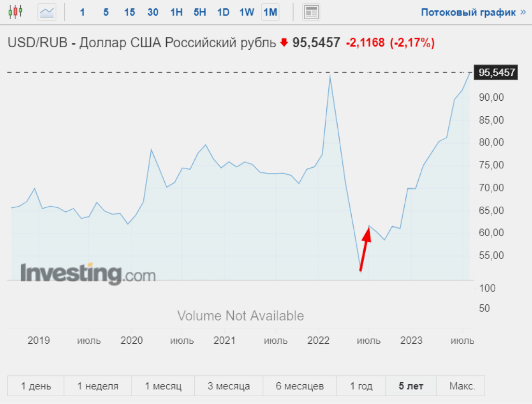Open the Потоковый график link
532x404 pixels.
[473, 12]
